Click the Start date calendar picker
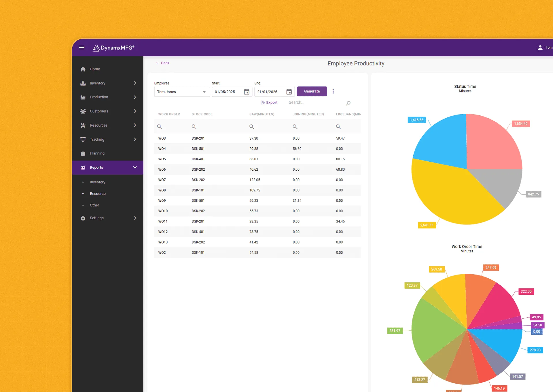 pos(247,92)
